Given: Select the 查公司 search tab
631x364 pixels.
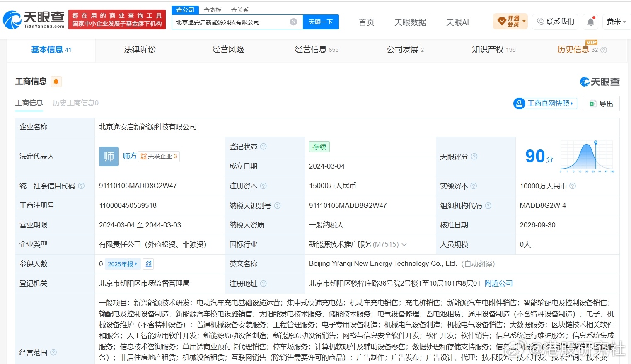Looking at the screenshot, I should [185, 10].
